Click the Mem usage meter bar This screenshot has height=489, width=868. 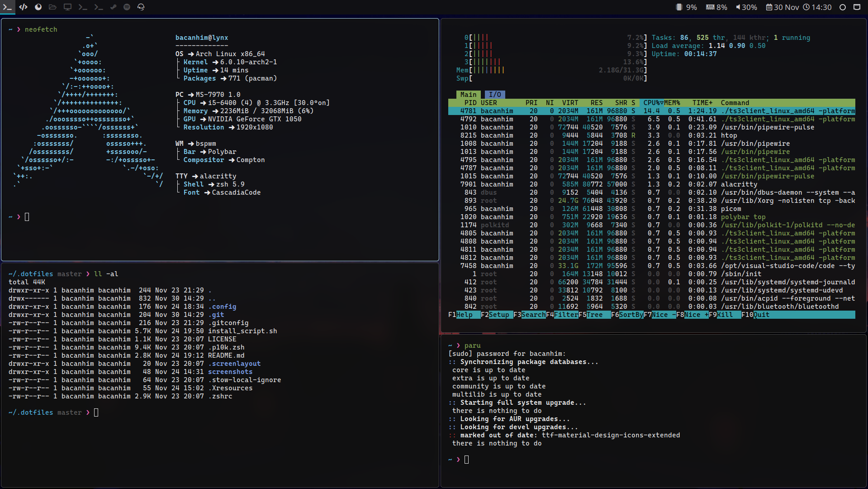[x=552, y=70]
